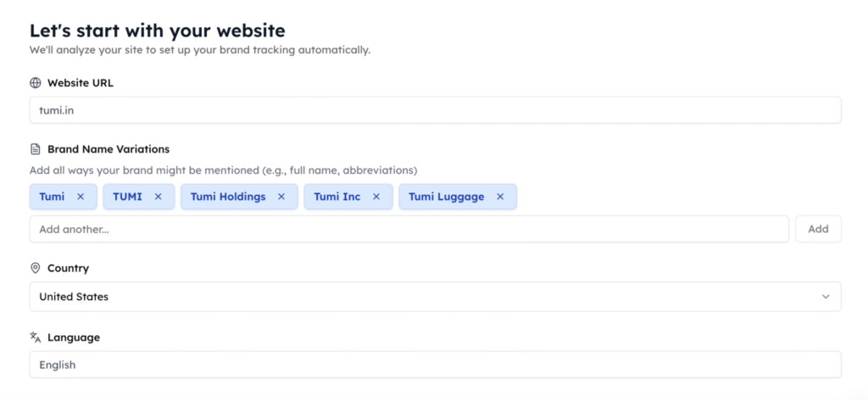Image resolution: width=868 pixels, height=400 pixels.
Task: Click the "Country" field label
Action: tap(68, 269)
